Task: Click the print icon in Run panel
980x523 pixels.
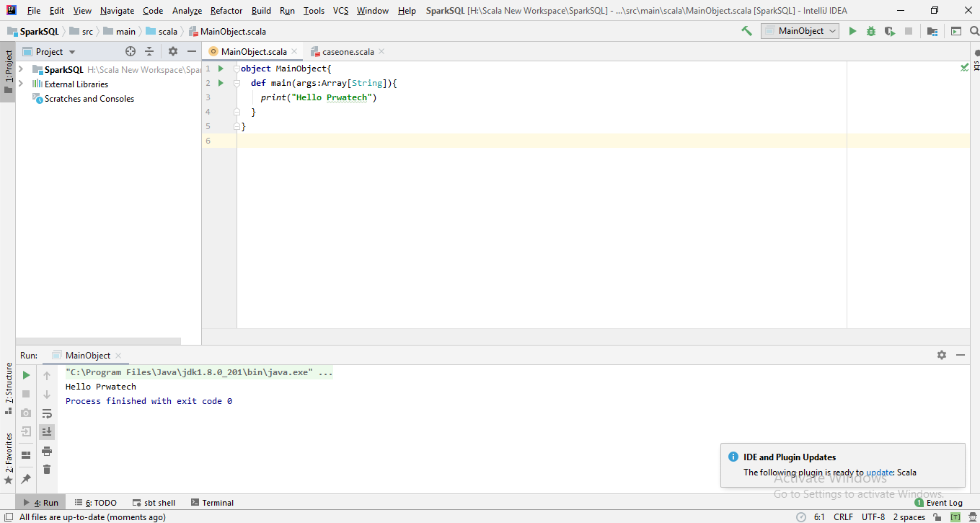Action: click(47, 451)
